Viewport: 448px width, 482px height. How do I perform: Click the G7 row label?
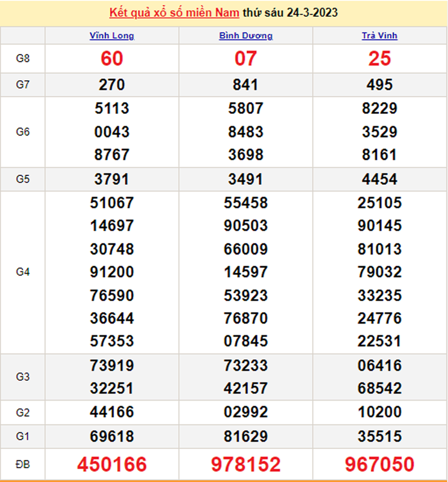coord(23,85)
